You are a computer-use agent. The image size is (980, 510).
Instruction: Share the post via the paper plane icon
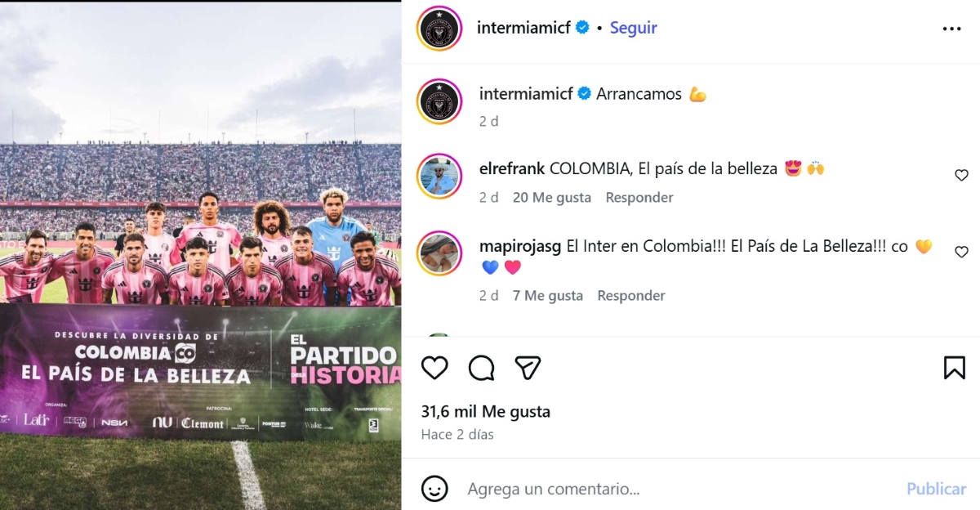[x=528, y=368]
